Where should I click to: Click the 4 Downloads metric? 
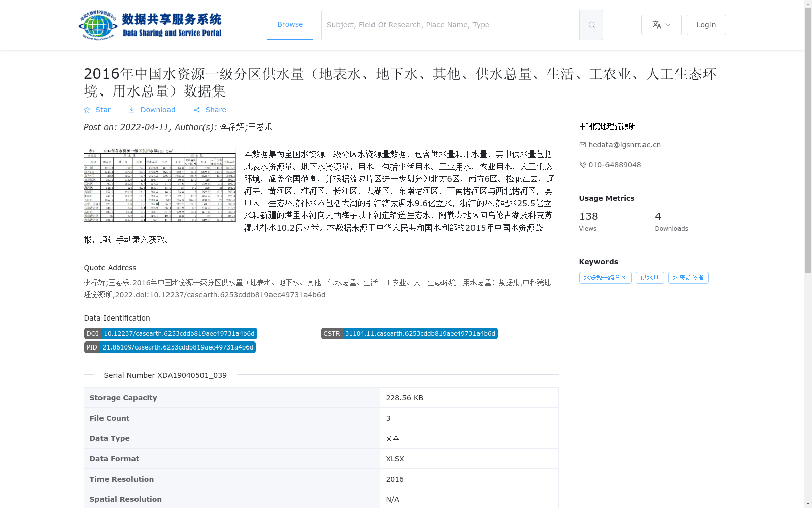pyautogui.click(x=671, y=221)
